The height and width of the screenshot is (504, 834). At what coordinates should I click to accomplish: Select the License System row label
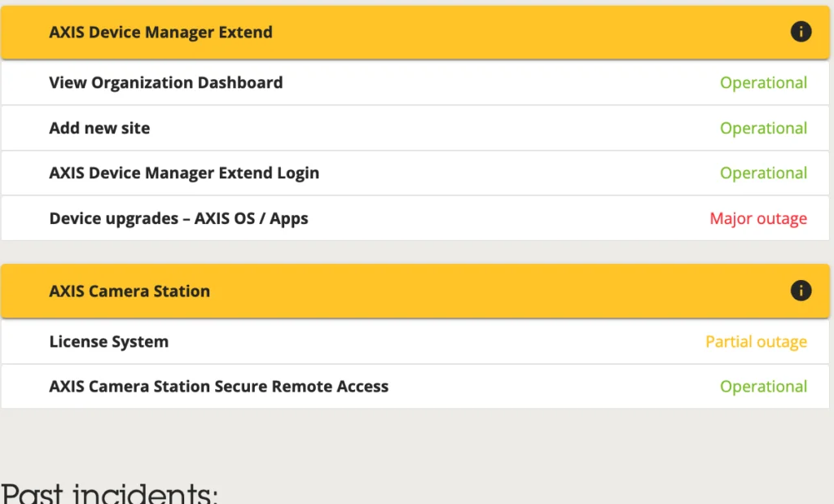109,342
